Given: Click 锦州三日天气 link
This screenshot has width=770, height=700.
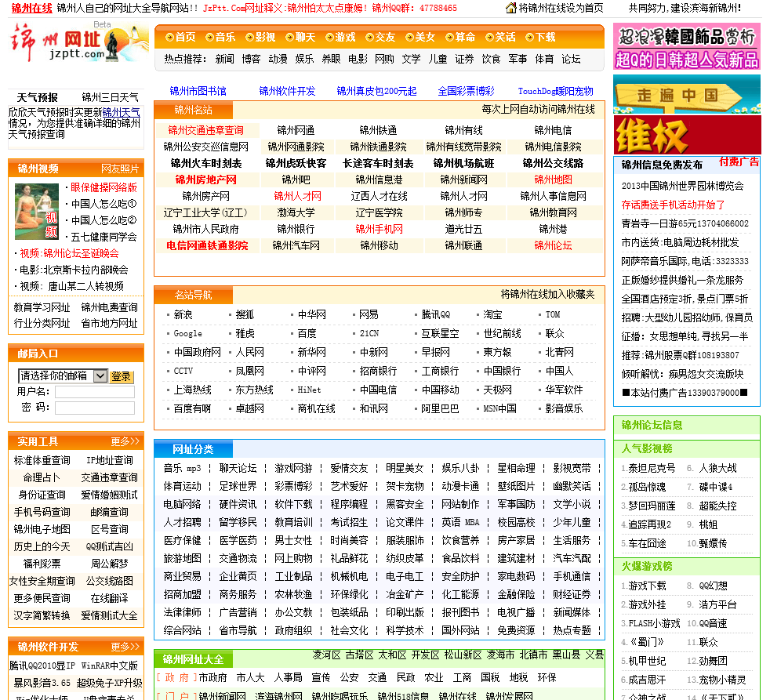Looking at the screenshot, I should pyautogui.click(x=110, y=97).
